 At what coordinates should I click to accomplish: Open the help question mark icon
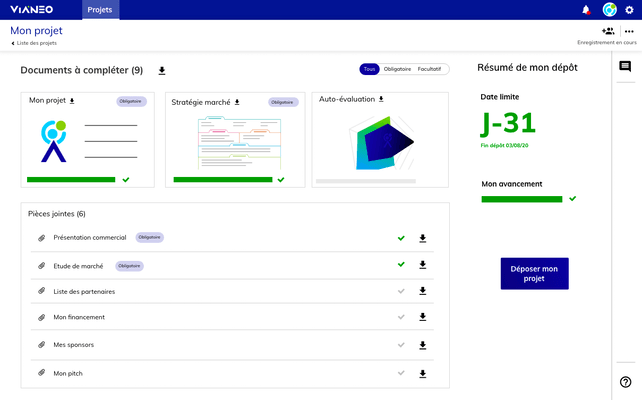tap(626, 382)
